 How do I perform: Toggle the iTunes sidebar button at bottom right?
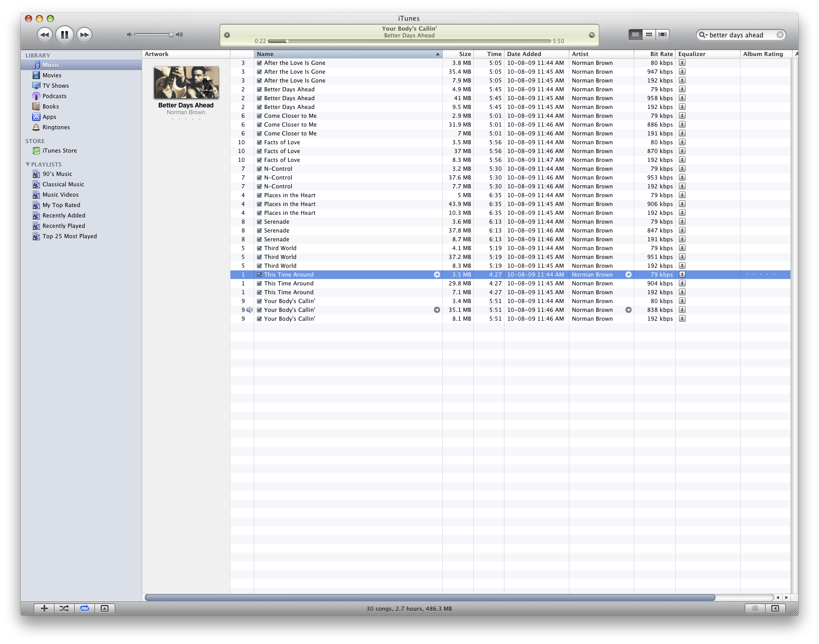(775, 608)
